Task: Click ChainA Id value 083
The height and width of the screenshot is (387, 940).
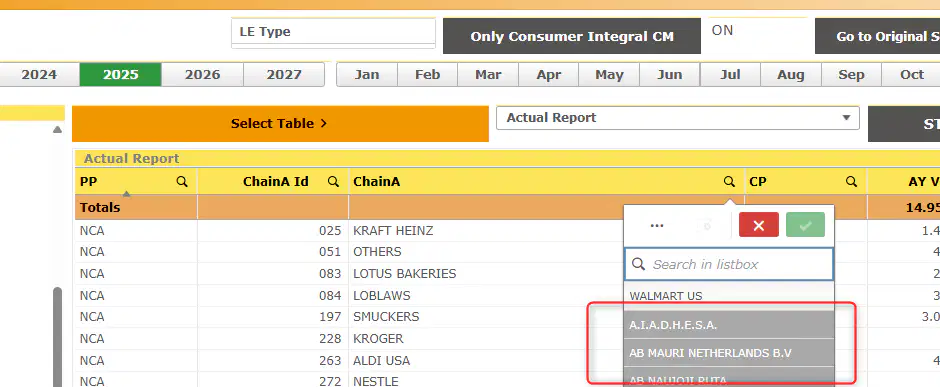Action: 330,273
